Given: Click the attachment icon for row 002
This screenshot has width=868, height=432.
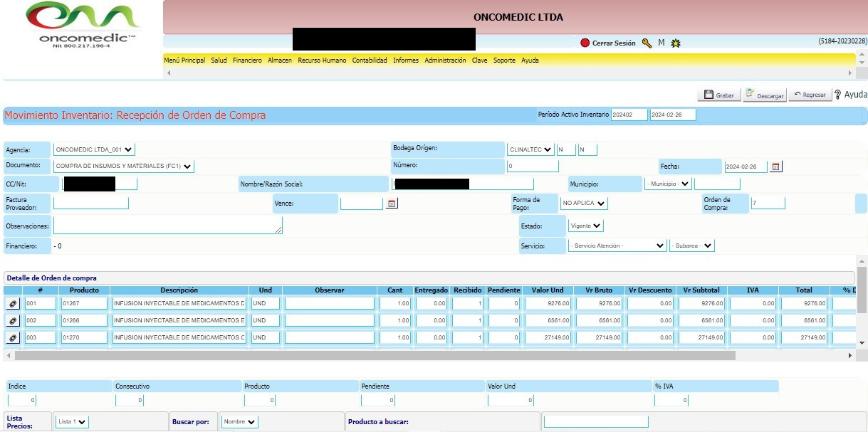Looking at the screenshot, I should 13,321.
